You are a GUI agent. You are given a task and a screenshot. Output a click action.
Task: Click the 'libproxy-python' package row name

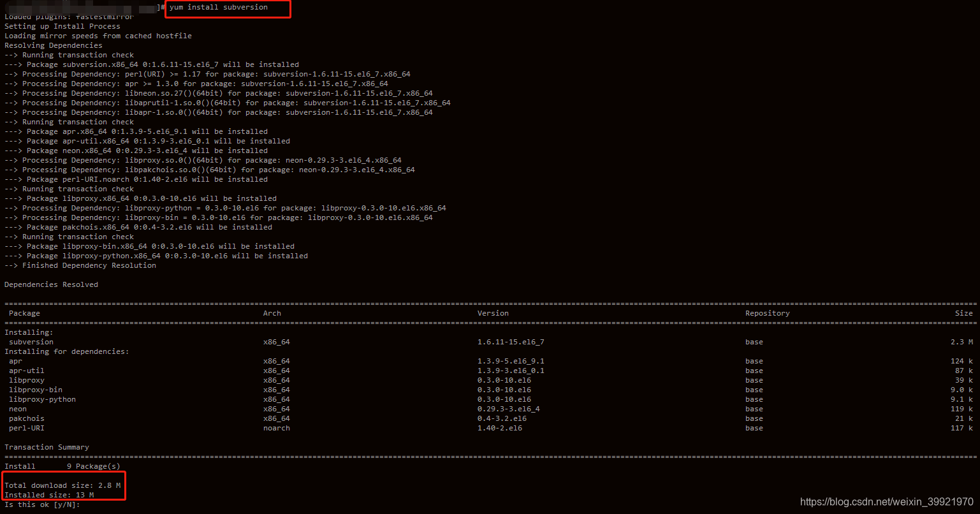click(x=42, y=399)
